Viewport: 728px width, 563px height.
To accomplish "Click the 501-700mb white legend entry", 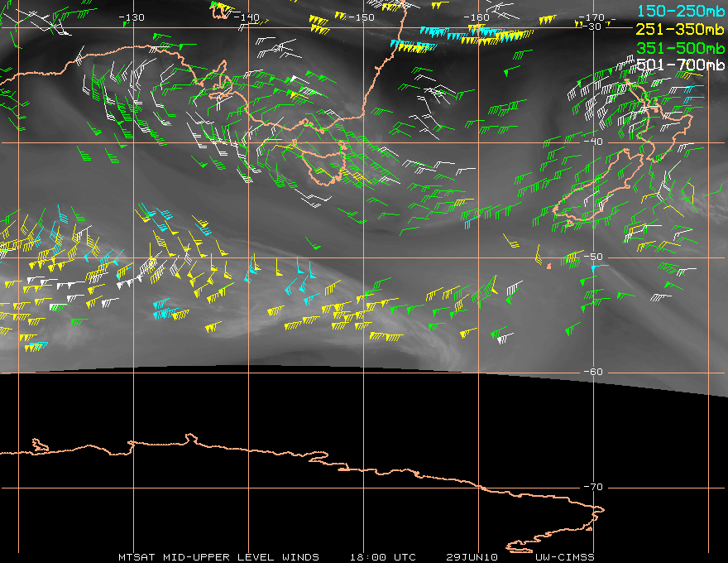I will [x=681, y=65].
